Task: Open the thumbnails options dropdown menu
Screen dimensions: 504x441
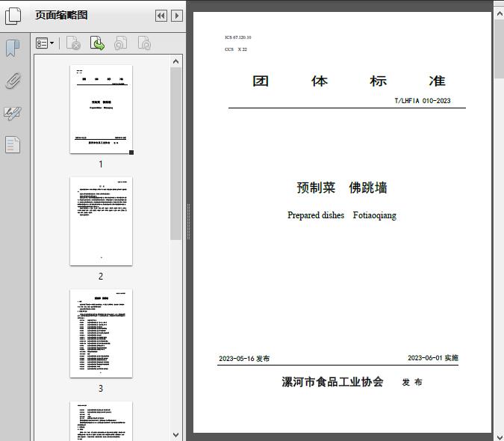Action: [45, 44]
